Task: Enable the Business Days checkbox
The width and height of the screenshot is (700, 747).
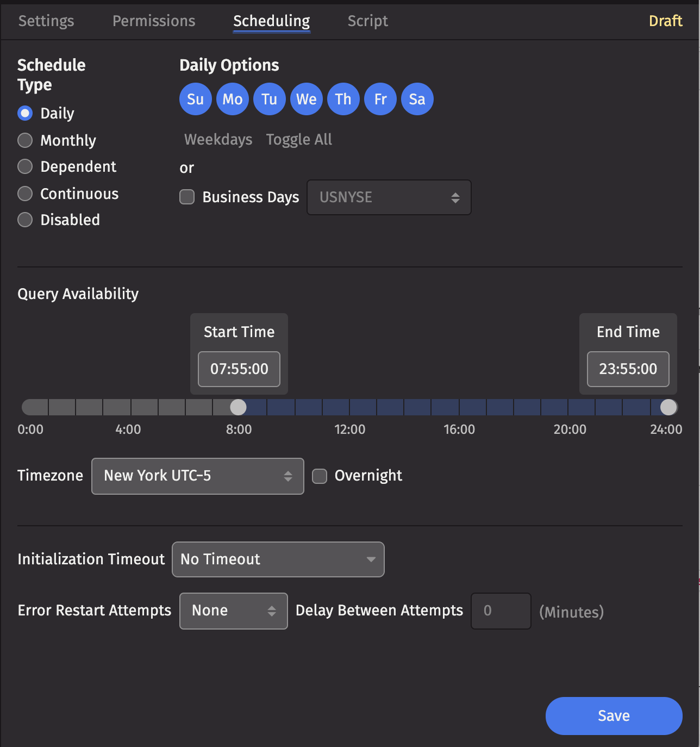Action: 187,197
